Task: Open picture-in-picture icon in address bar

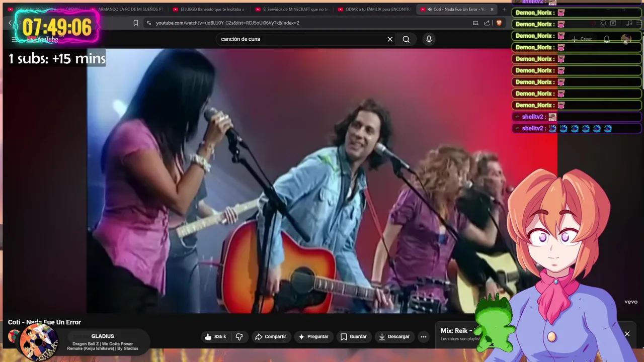Action: (x=475, y=23)
